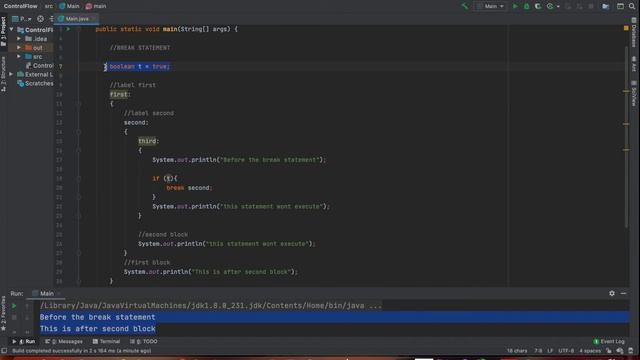The height and width of the screenshot is (360, 640).
Task: Start debugging with the bug icon
Action: [x=527, y=6]
